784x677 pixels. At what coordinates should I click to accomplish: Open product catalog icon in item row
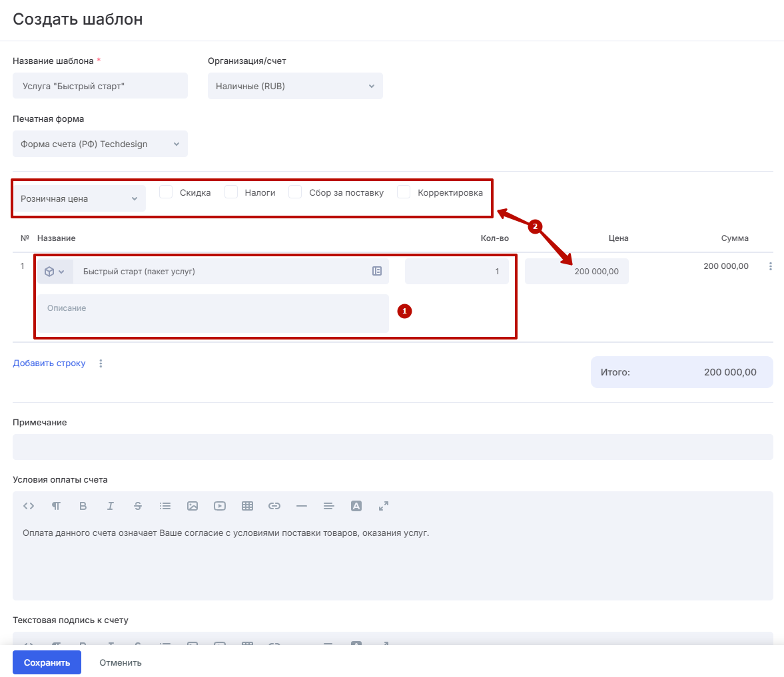377,271
